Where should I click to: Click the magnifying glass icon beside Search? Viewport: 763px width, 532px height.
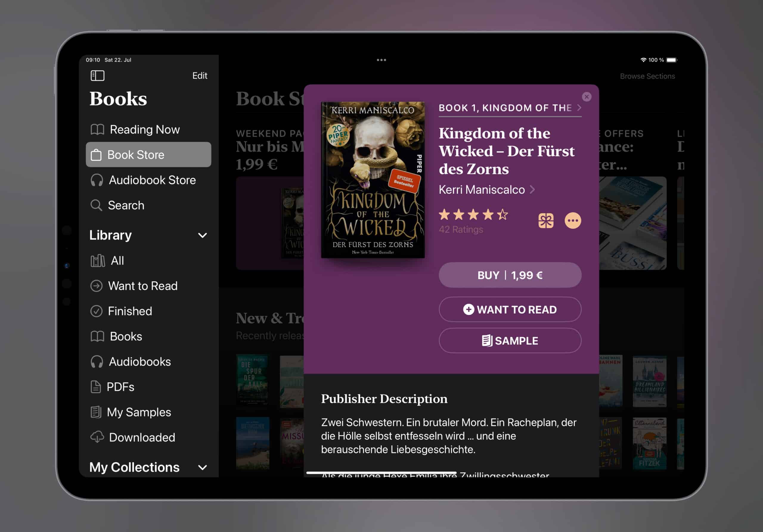point(96,206)
